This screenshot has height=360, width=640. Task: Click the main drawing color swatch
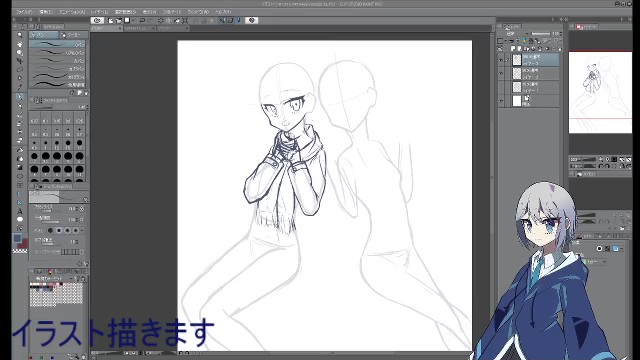tap(17, 238)
